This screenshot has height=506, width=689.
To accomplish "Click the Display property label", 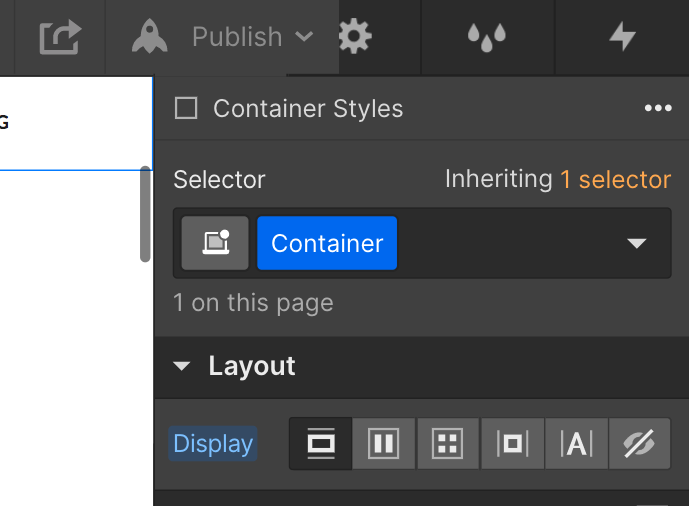I will pos(213,444).
